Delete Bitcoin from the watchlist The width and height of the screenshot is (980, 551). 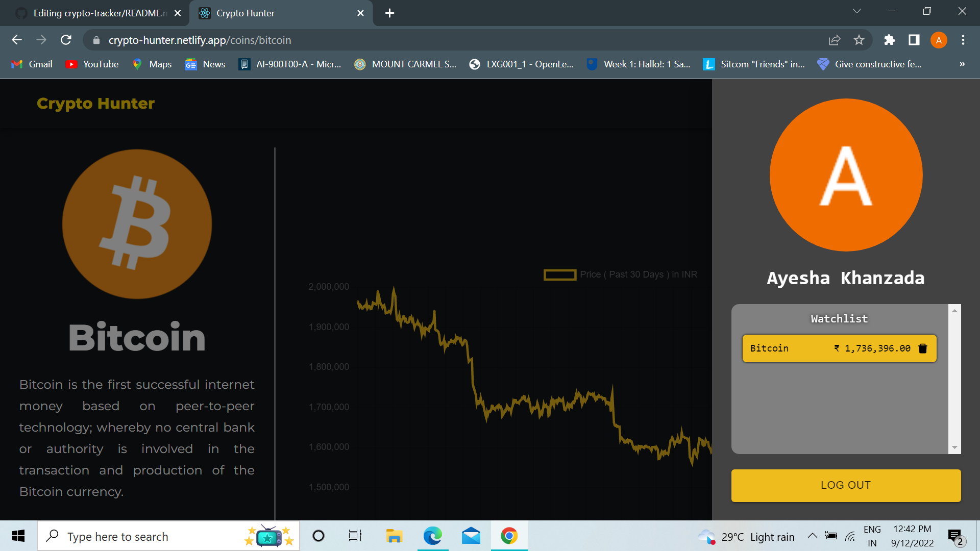(923, 348)
